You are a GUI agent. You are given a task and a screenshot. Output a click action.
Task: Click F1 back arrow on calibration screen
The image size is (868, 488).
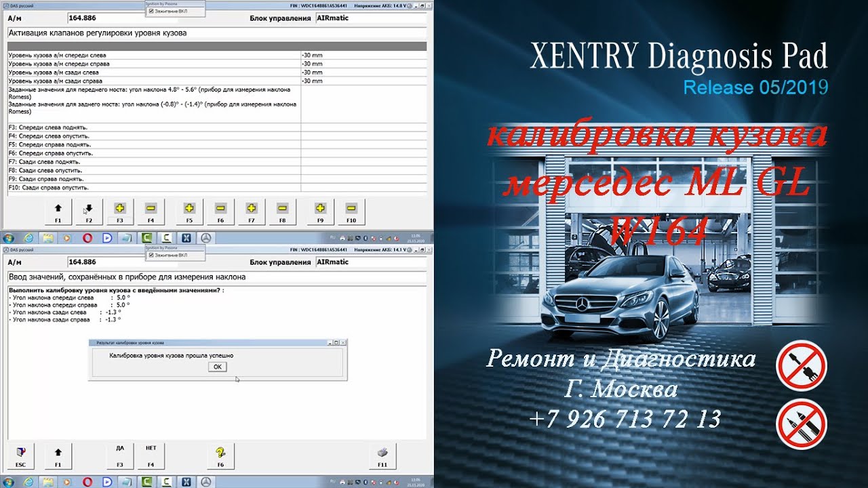pos(58,457)
